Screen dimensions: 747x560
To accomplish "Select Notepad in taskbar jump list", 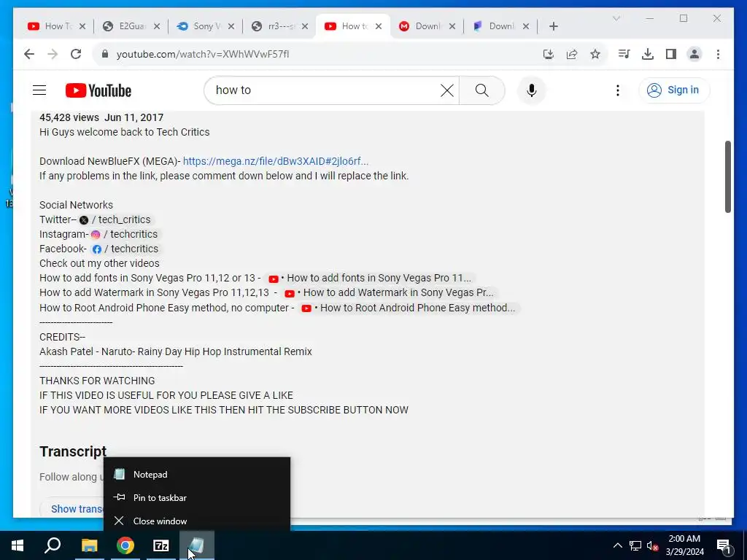I will coord(197,474).
